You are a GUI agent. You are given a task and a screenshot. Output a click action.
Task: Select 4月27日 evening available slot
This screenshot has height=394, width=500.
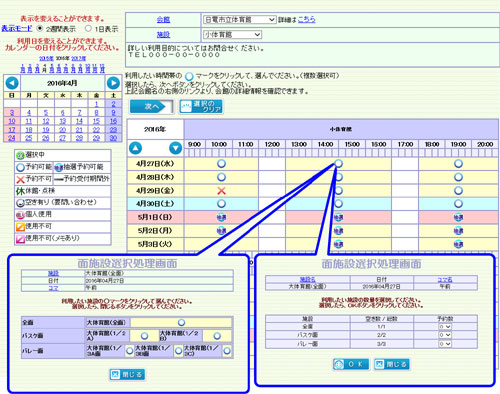click(x=458, y=164)
